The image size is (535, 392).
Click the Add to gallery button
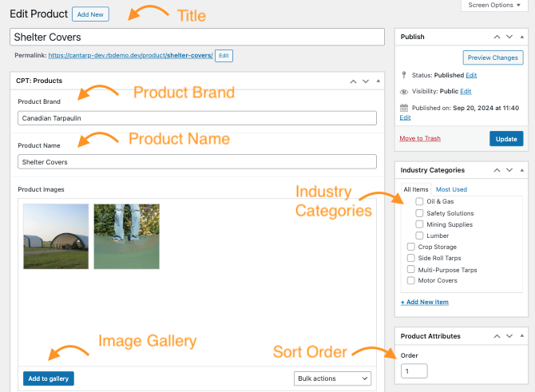[x=49, y=378]
